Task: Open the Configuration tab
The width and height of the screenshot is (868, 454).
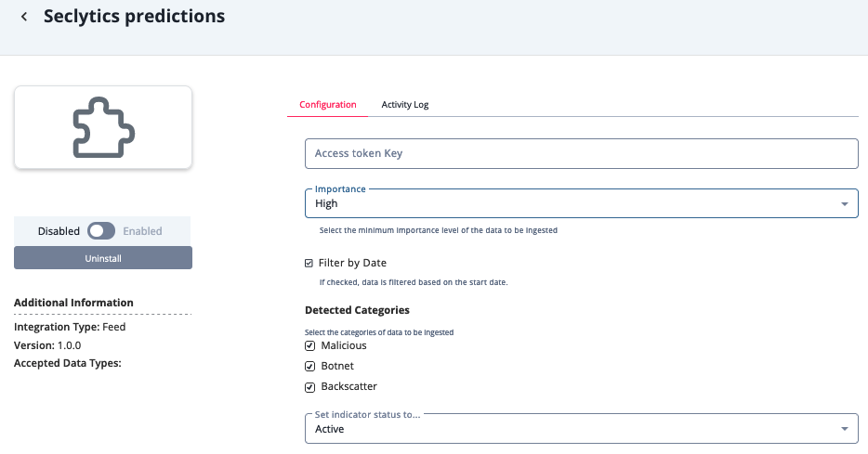Action: [328, 105]
